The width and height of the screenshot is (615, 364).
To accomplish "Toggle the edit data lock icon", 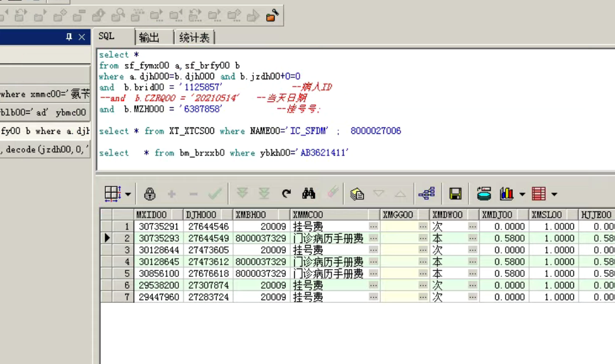I will point(150,194).
